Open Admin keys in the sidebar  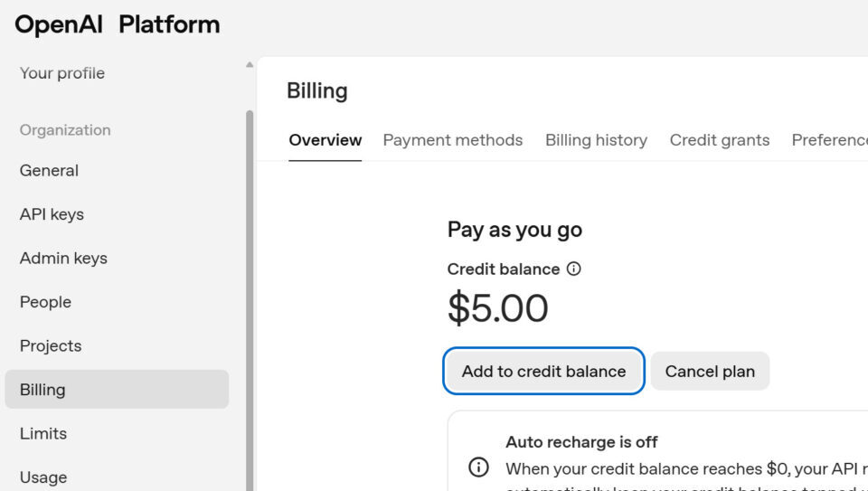pos(63,258)
